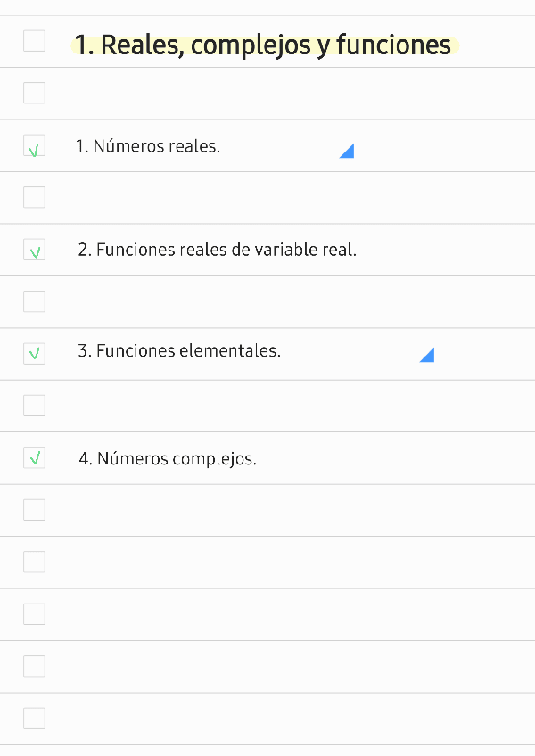This screenshot has height=756, width=535.
Task: Check the empty box between items 1 and 2
Action: click(34, 197)
